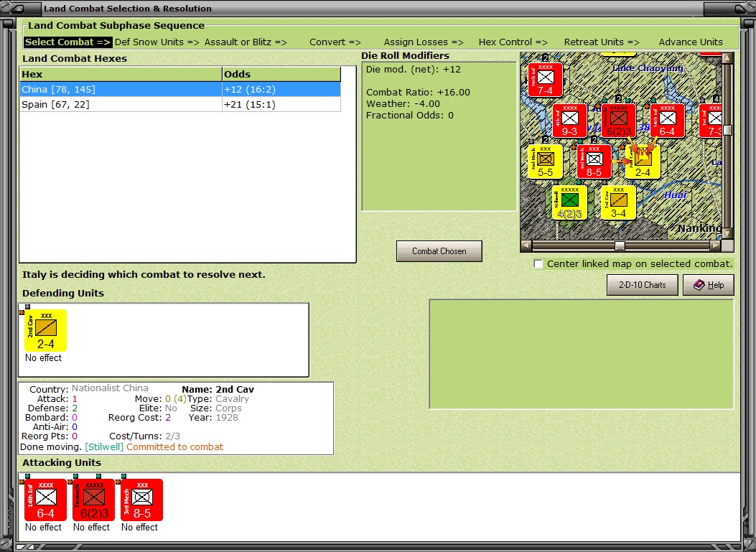This screenshot has width=756, height=552.
Task: Click the +21 (15:1) odds cell
Action: coord(281,105)
